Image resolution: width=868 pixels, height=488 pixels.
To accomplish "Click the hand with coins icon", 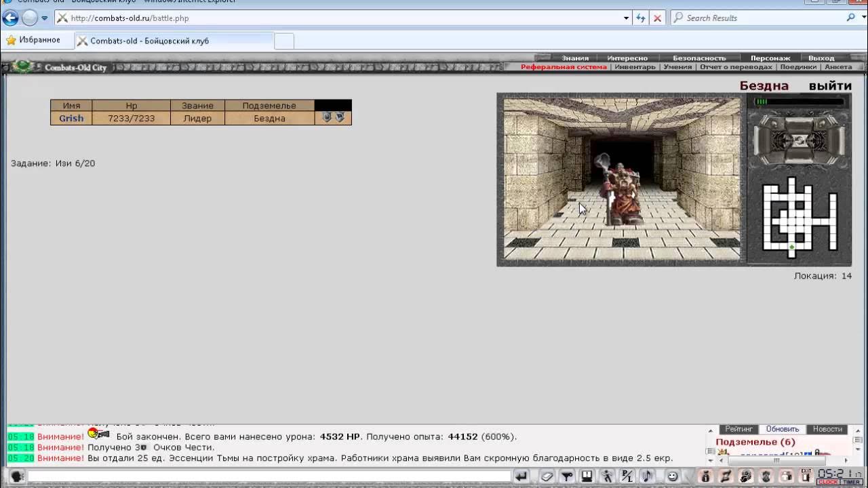I will click(745, 476).
